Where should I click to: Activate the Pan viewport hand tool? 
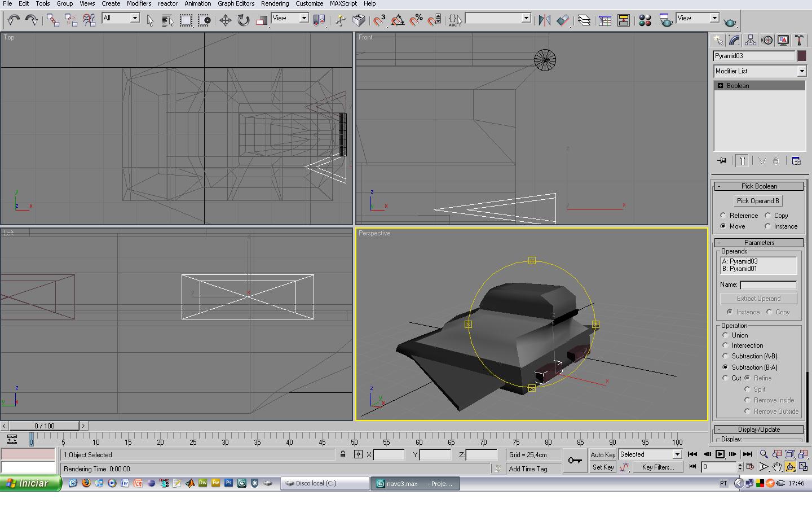(x=776, y=467)
